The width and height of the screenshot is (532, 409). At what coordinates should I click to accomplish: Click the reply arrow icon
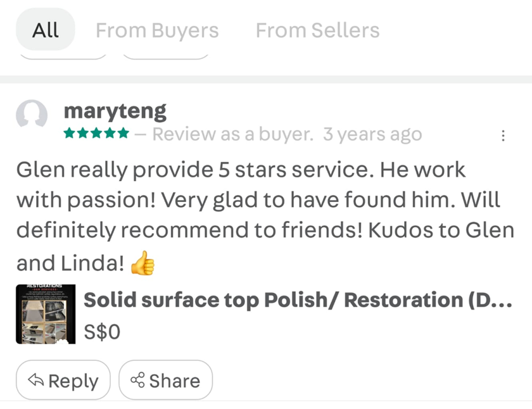coord(35,381)
